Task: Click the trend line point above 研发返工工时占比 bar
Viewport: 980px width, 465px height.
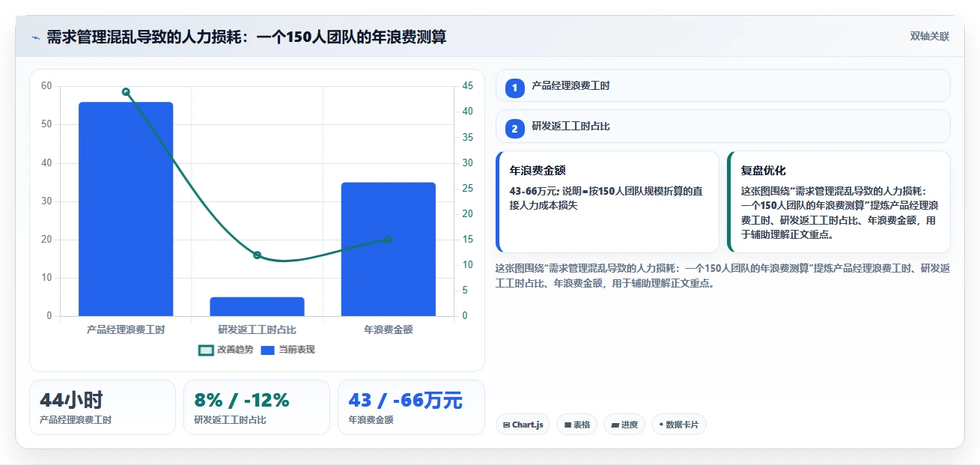Action: coord(257,255)
